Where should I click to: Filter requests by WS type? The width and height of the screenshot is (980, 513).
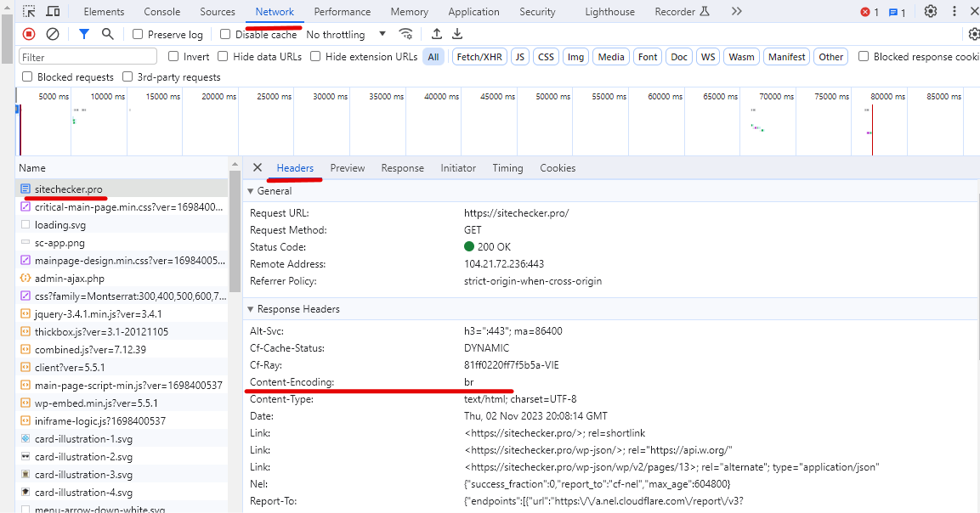tap(707, 57)
